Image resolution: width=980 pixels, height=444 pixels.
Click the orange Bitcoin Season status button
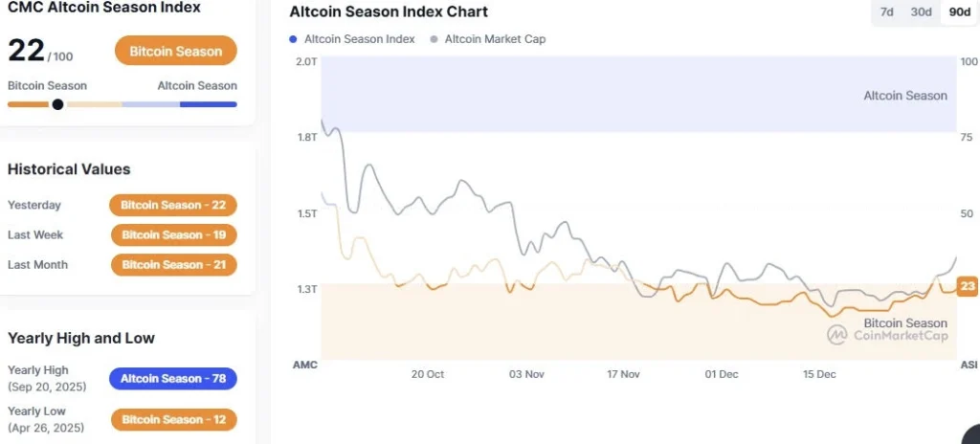(x=175, y=52)
